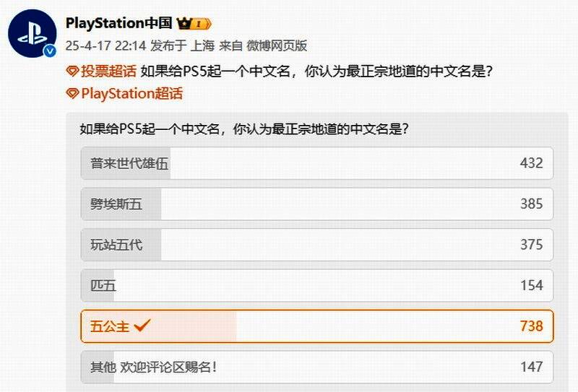Click the 738 vote count

click(x=530, y=326)
